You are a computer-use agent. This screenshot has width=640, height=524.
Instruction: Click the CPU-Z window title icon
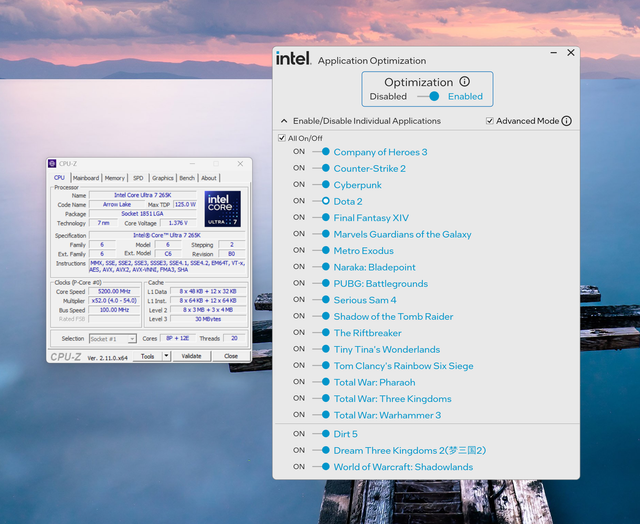tap(52, 164)
